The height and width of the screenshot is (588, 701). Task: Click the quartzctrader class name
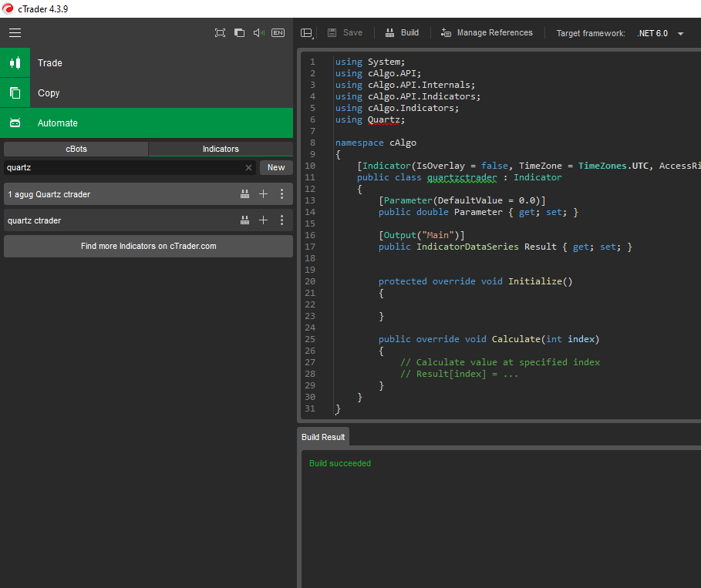click(x=462, y=177)
